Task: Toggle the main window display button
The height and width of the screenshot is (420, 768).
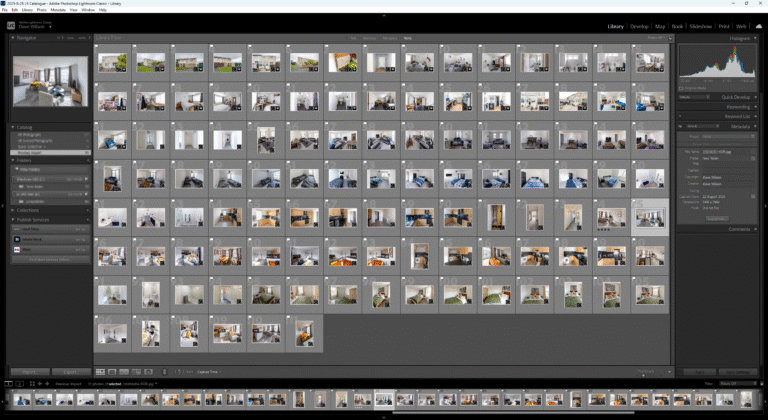Action: click(9, 383)
